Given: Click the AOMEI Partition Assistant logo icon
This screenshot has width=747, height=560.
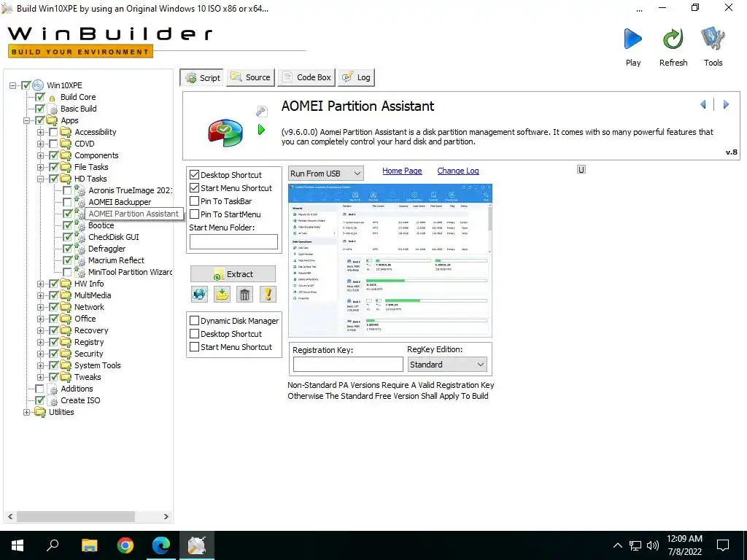Looking at the screenshot, I should coord(225,133).
